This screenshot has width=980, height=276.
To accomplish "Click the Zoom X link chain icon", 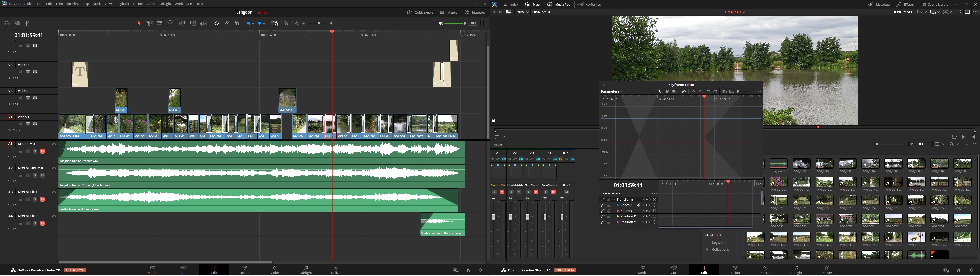I will [x=639, y=205].
